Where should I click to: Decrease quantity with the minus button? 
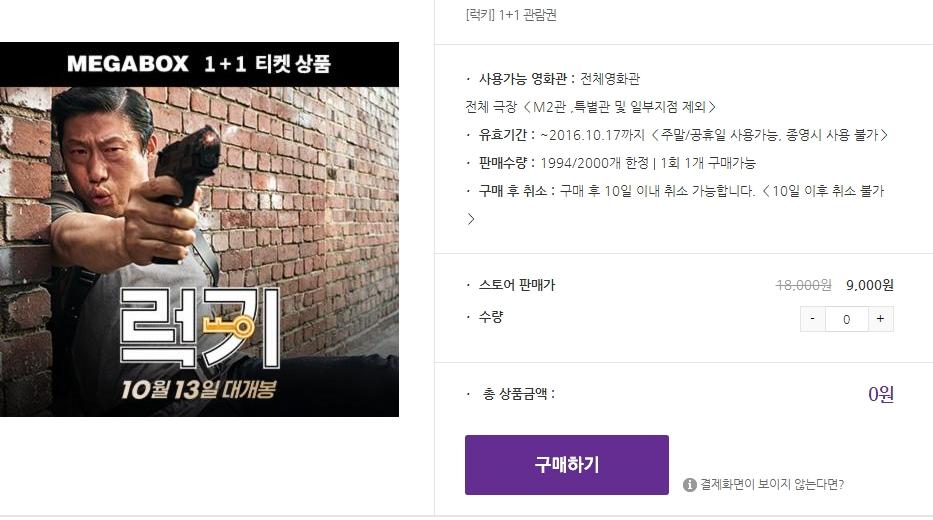(x=812, y=319)
